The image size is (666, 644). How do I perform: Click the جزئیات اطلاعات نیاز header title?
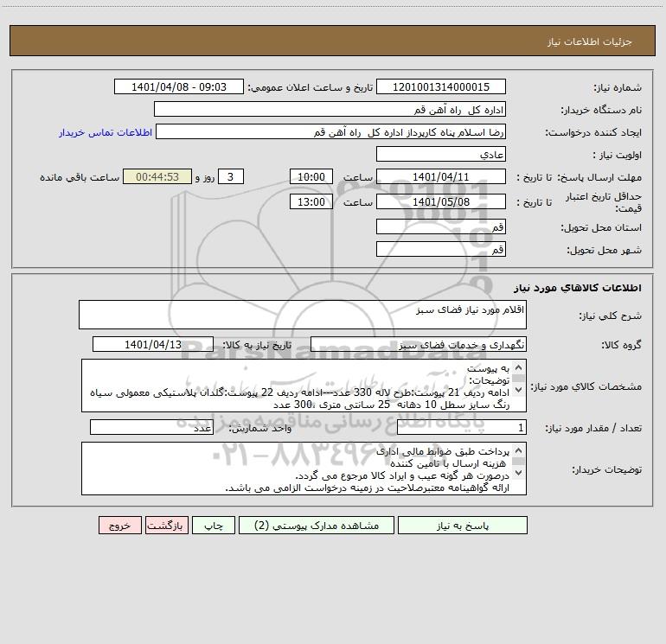click(x=590, y=41)
